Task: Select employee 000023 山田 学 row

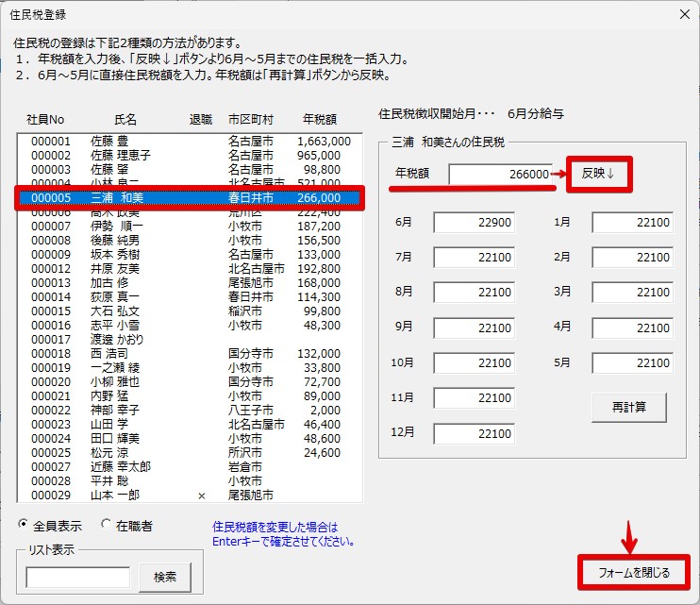Action: [x=190, y=424]
